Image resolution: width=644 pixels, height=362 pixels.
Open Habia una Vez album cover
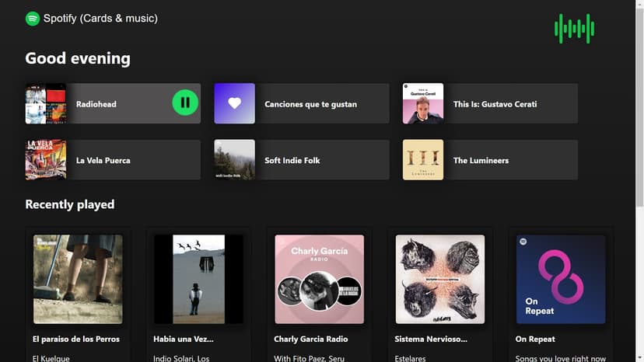pos(198,279)
